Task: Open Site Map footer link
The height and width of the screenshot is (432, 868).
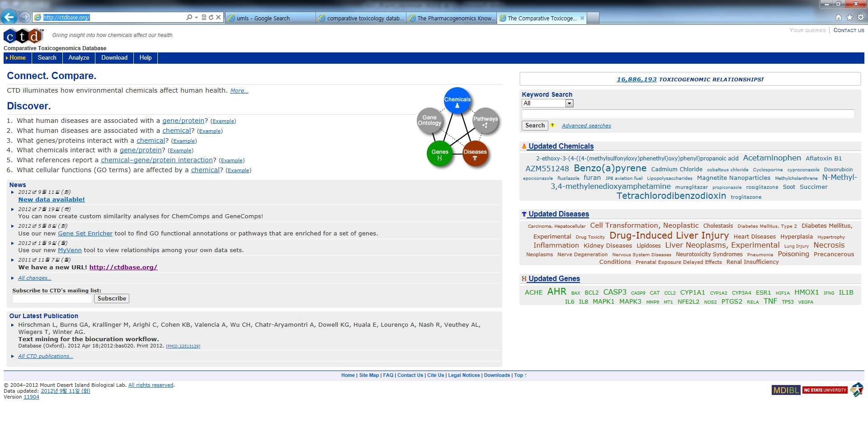Action: [369, 375]
